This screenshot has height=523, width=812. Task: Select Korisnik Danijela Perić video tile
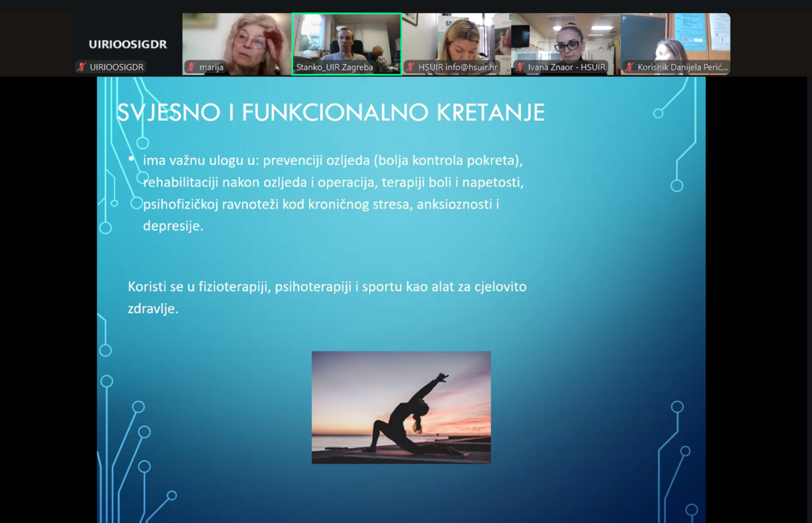click(x=675, y=36)
